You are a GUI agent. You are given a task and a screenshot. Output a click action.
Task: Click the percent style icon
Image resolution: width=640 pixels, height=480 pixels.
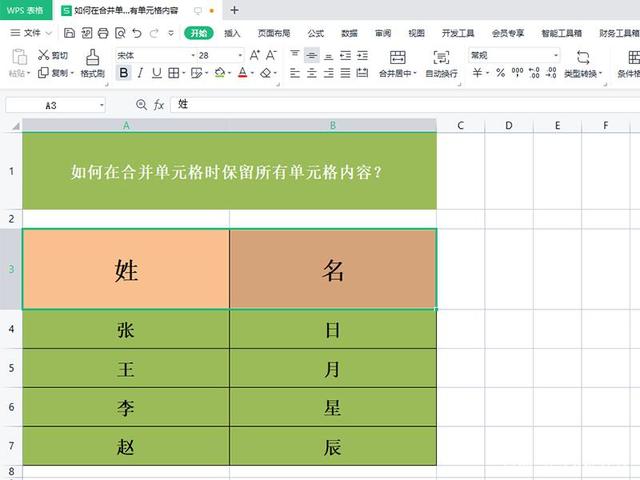[501, 73]
